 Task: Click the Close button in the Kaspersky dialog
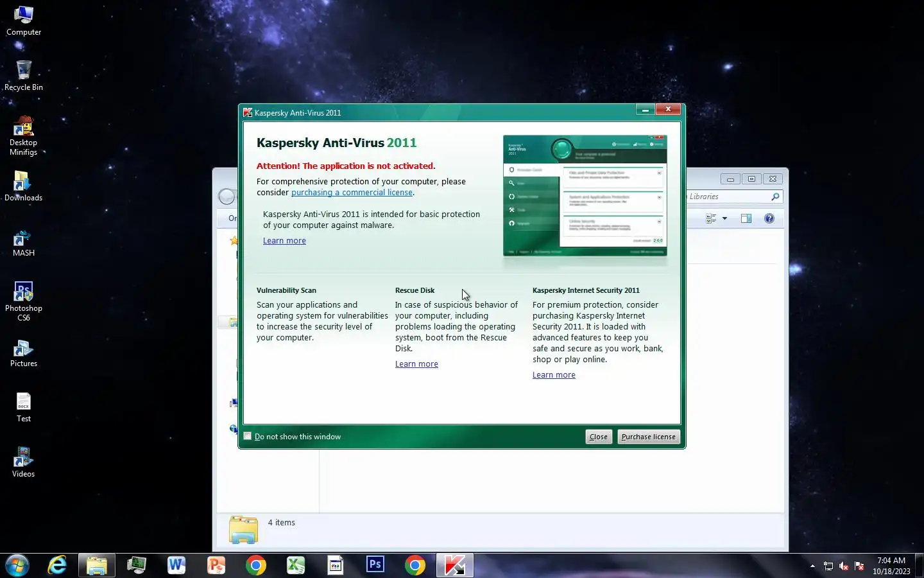[x=599, y=437]
